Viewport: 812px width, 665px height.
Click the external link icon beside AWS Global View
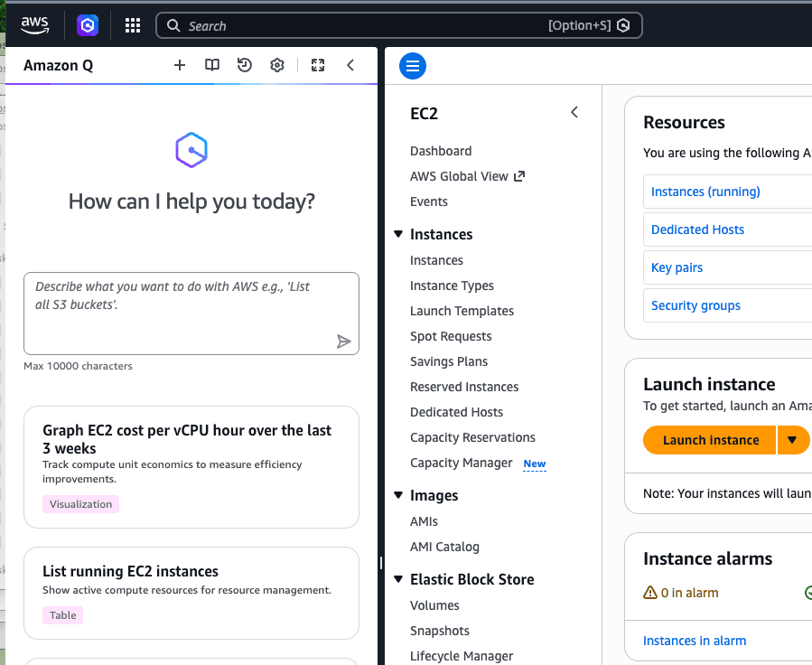518,176
